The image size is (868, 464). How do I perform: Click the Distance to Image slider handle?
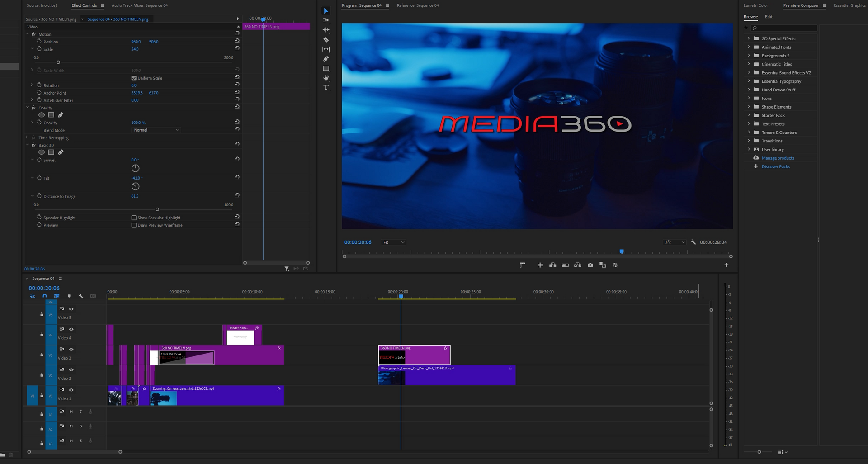pyautogui.click(x=157, y=209)
